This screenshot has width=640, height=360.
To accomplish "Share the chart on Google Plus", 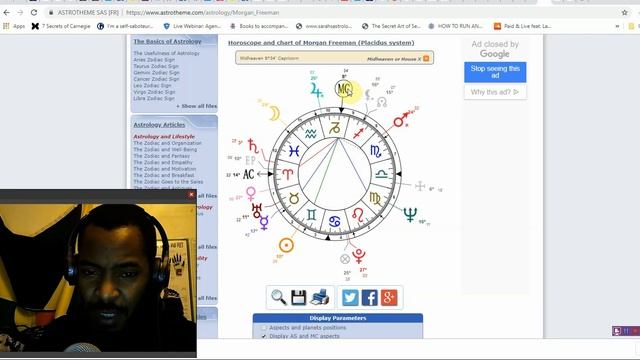I will [x=389, y=298].
